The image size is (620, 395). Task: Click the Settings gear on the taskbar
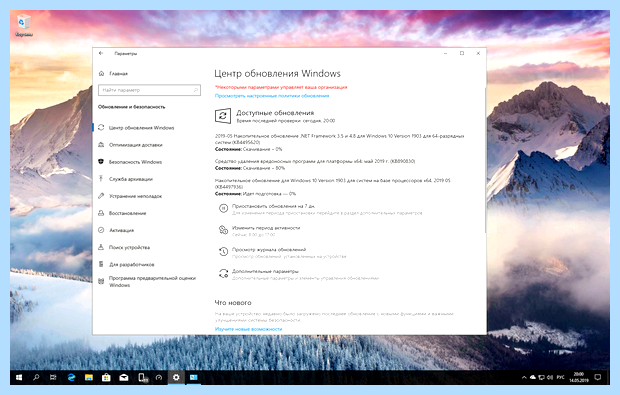(176, 377)
